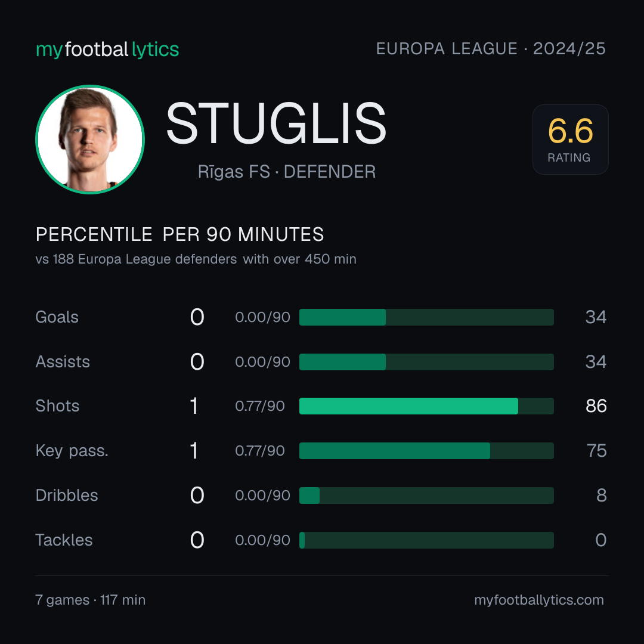
Task: Open the myfootballytics.com footer link
Action: click(539, 600)
